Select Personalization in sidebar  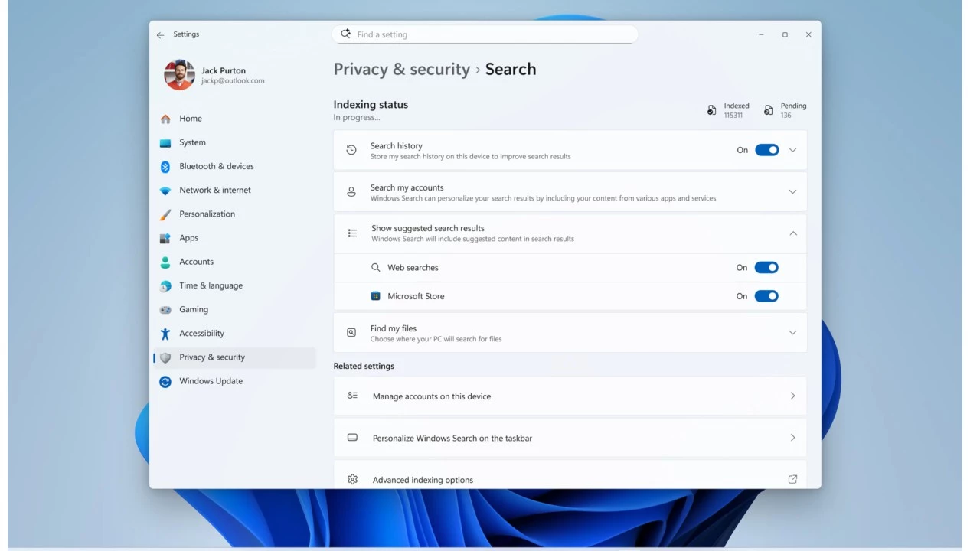coord(234,214)
